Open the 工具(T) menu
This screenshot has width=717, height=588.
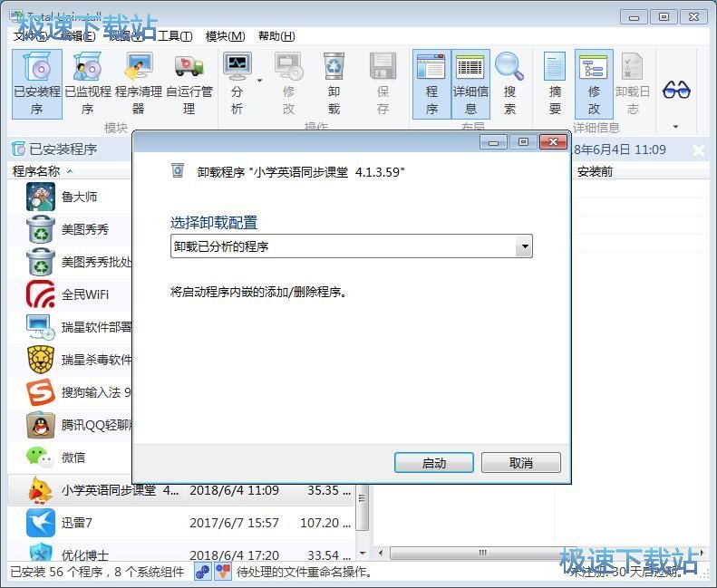point(175,36)
